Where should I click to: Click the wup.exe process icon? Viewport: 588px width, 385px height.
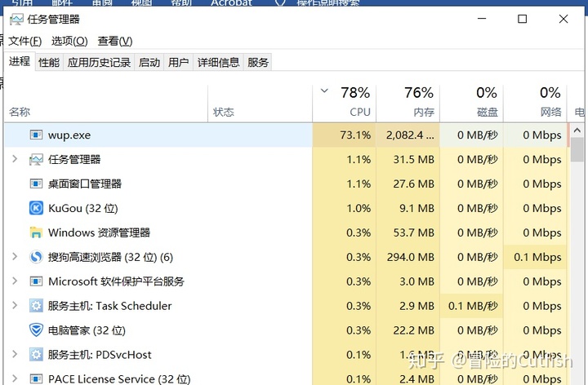click(x=36, y=135)
